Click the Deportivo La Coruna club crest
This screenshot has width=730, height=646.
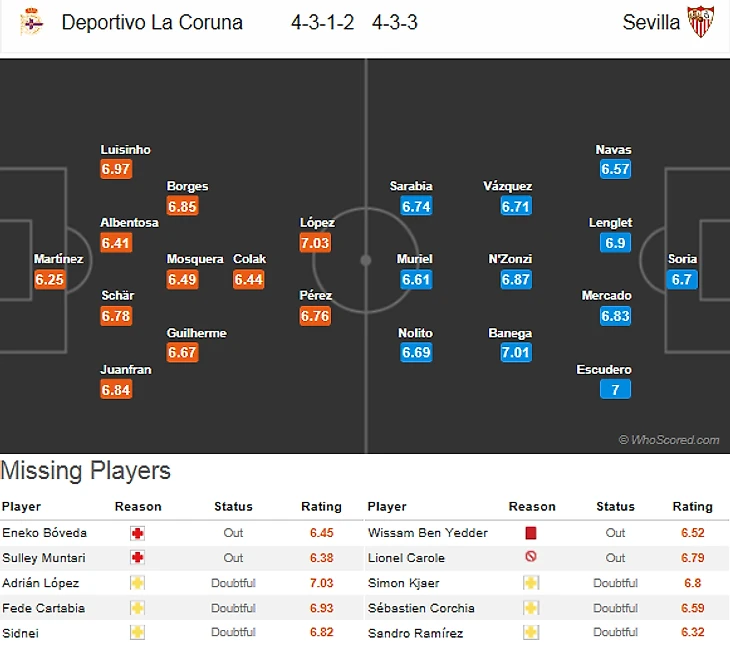click(x=31, y=21)
